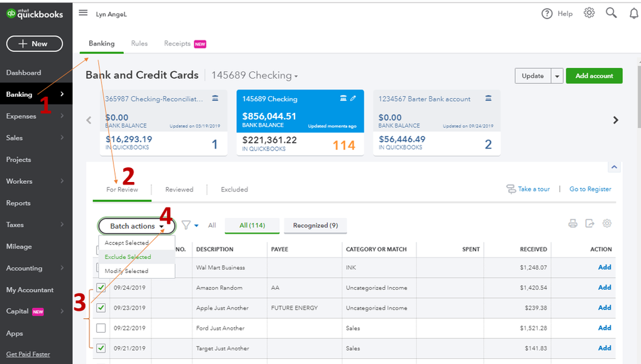
Task: Toggle the hamburger navigation menu
Action: point(83,13)
